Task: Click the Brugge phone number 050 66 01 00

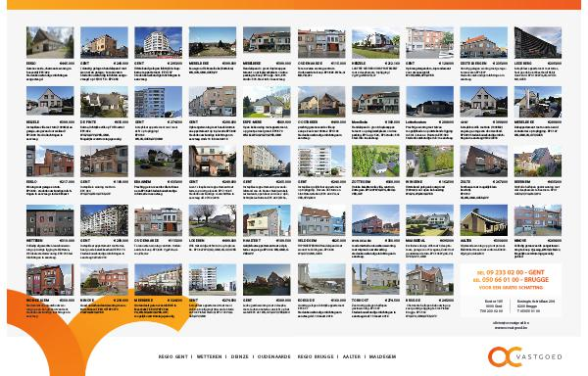Action: (x=501, y=280)
